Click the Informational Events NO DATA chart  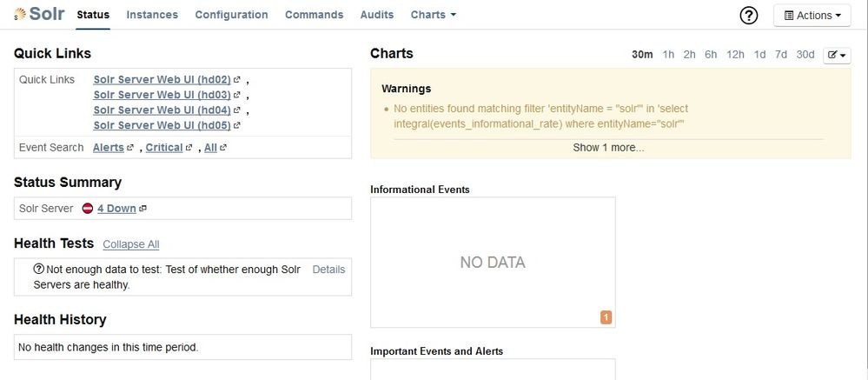[x=493, y=263]
